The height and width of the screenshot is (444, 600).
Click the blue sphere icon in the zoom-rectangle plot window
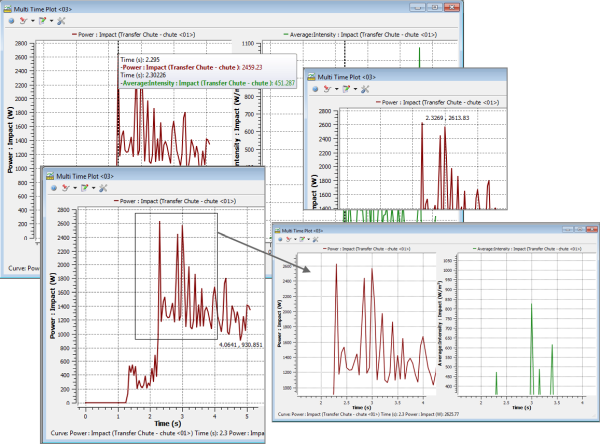[53, 188]
